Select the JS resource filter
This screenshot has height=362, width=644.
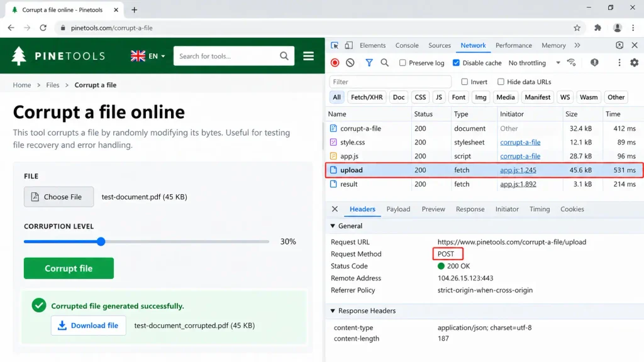coord(438,97)
